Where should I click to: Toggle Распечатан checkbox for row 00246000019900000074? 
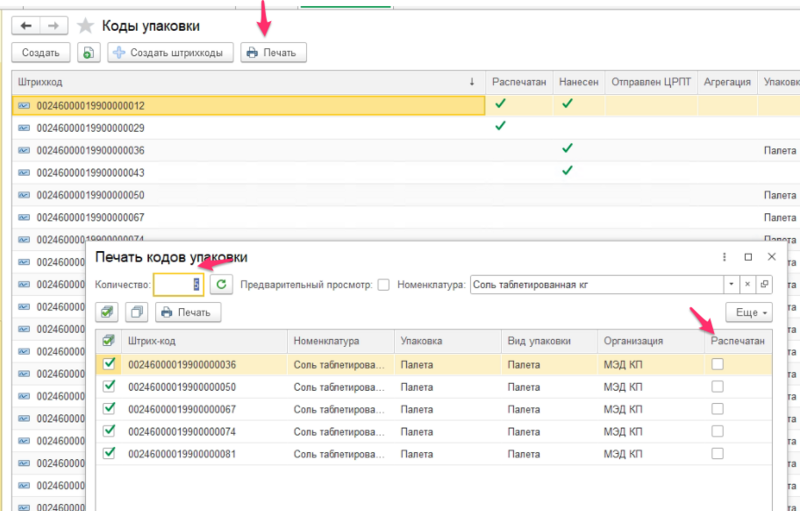(x=717, y=431)
